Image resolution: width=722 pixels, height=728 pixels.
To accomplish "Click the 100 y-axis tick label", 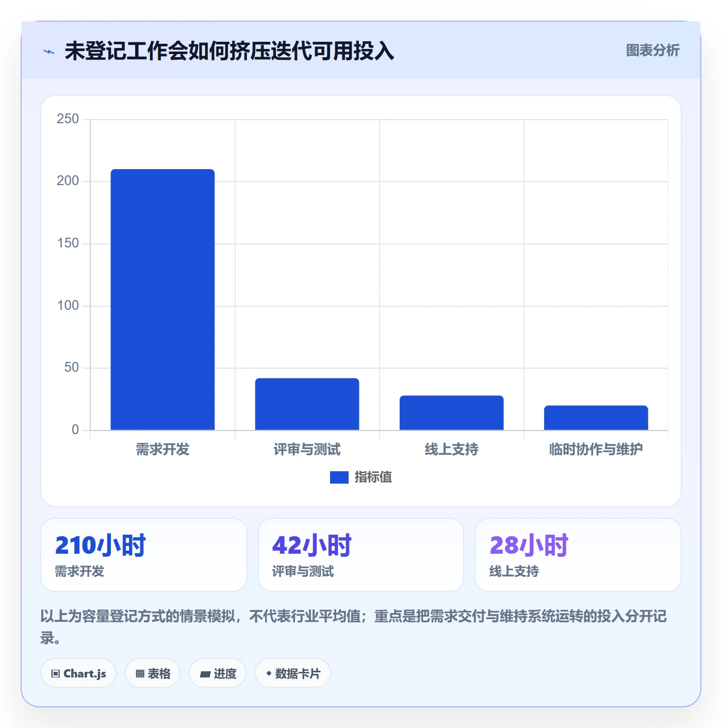I will 68,306.
